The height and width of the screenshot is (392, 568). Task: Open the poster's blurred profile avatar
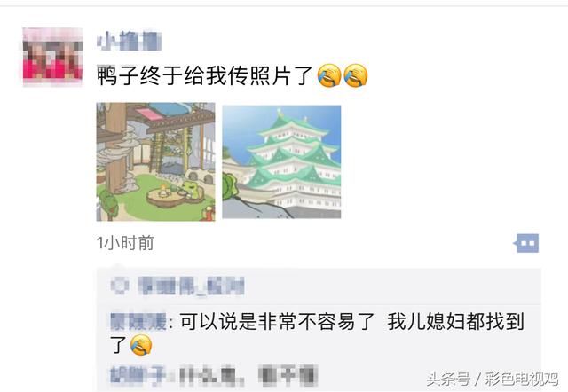53,57
